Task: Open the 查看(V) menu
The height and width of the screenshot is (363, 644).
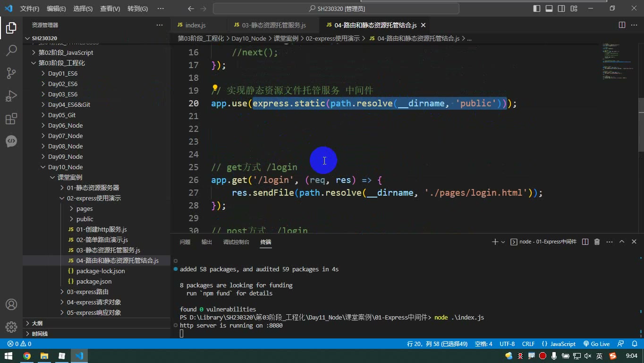Action: tap(110, 9)
